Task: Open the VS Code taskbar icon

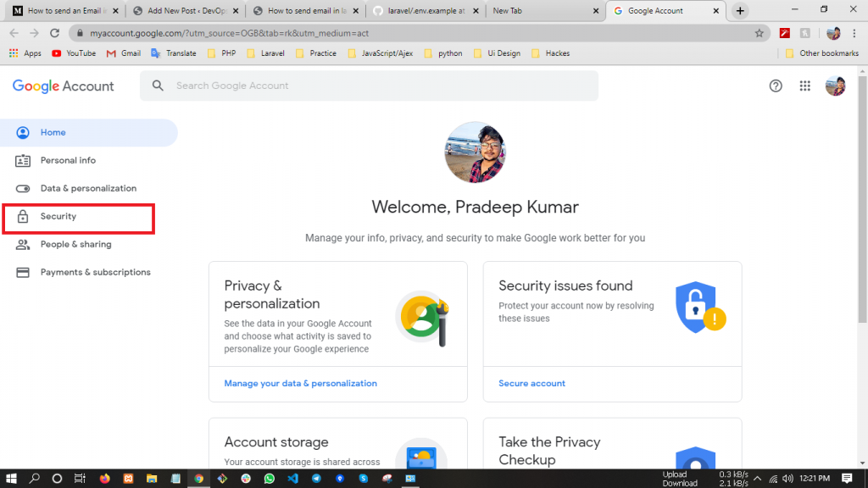Action: coord(292,479)
